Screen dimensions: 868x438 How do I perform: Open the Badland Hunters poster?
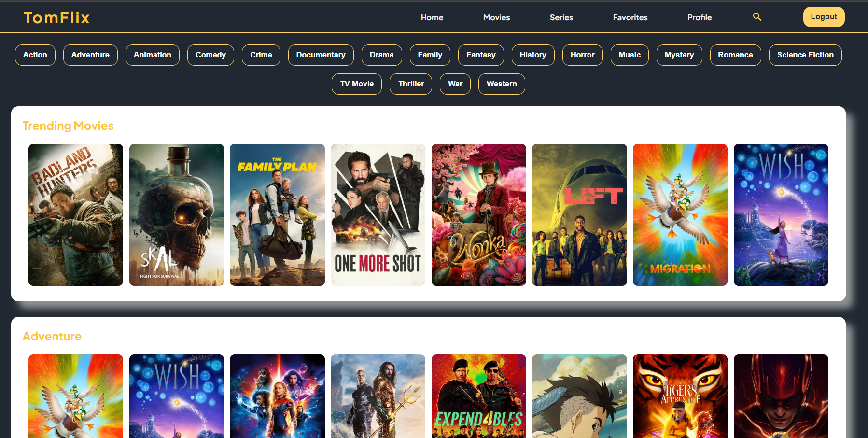click(x=76, y=215)
